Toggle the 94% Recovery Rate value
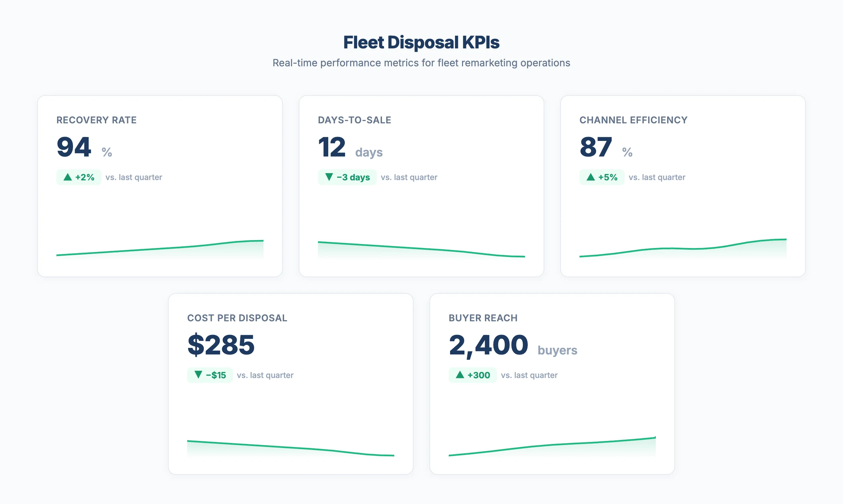Image resolution: width=843 pixels, height=504 pixels. point(74,147)
